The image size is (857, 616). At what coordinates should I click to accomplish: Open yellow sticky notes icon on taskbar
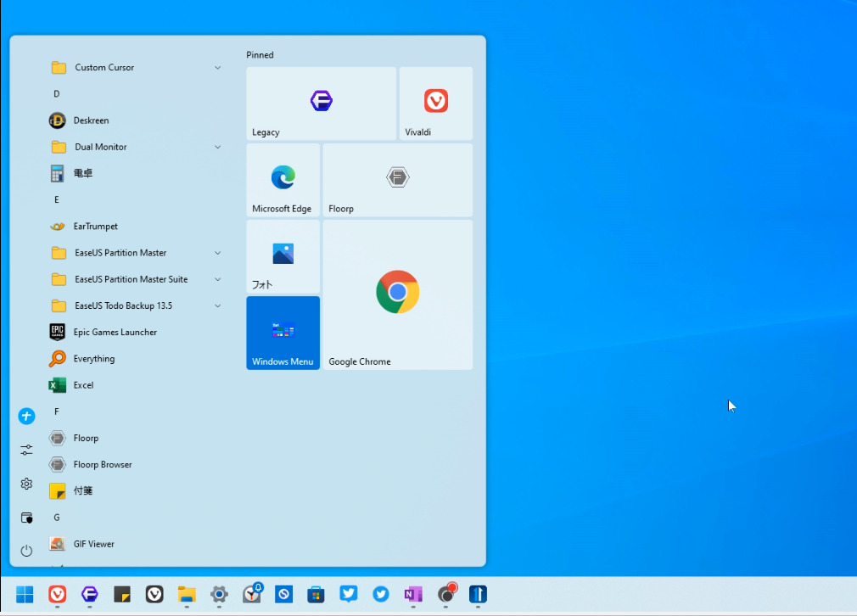pyautogui.click(x=122, y=594)
